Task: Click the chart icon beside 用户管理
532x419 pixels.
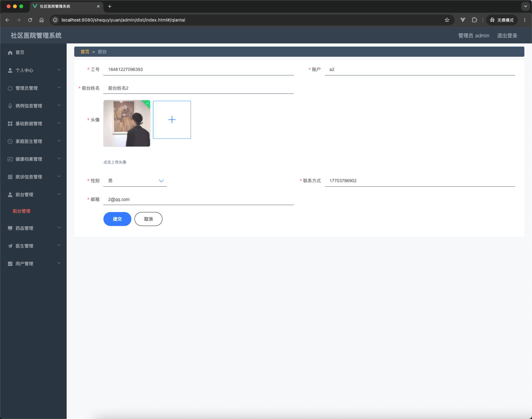Action: pyautogui.click(x=10, y=264)
